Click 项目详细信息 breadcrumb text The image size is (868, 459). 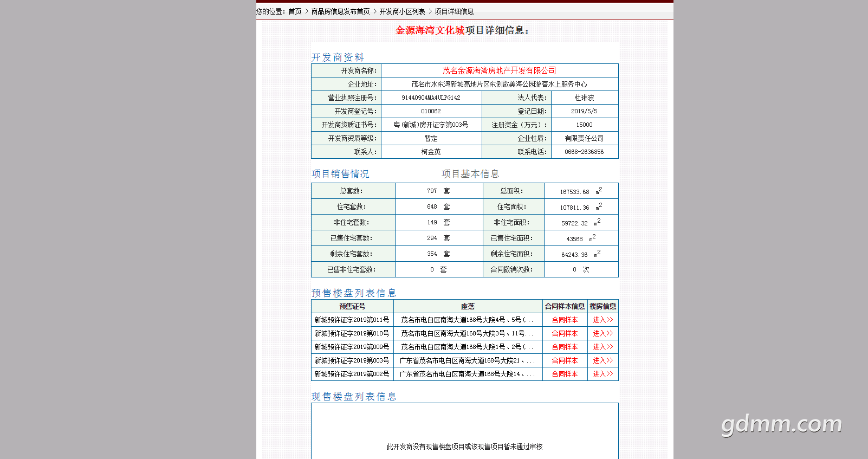click(454, 11)
